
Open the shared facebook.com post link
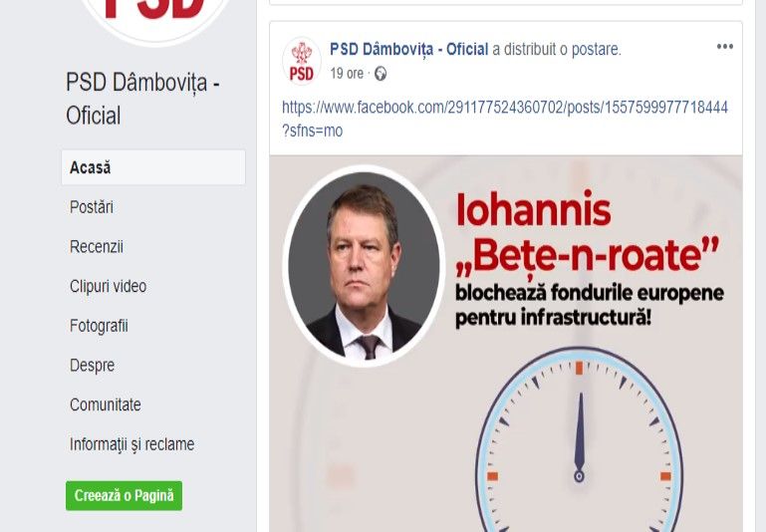(x=505, y=119)
